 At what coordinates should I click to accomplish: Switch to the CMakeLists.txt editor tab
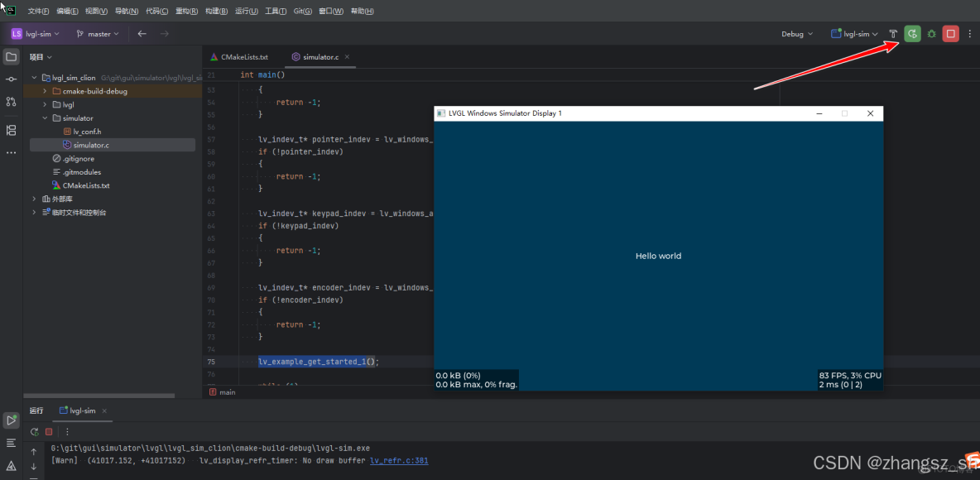tap(243, 57)
